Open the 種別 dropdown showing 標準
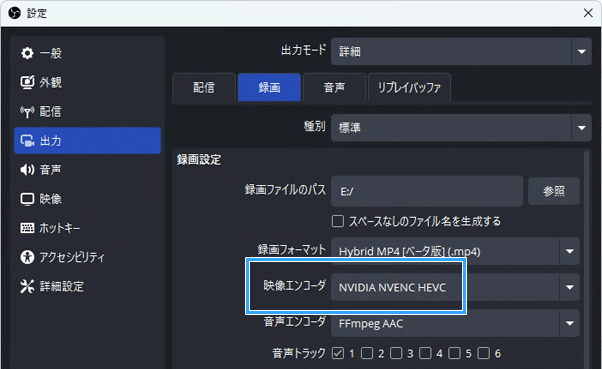The image size is (602, 369). click(x=461, y=127)
